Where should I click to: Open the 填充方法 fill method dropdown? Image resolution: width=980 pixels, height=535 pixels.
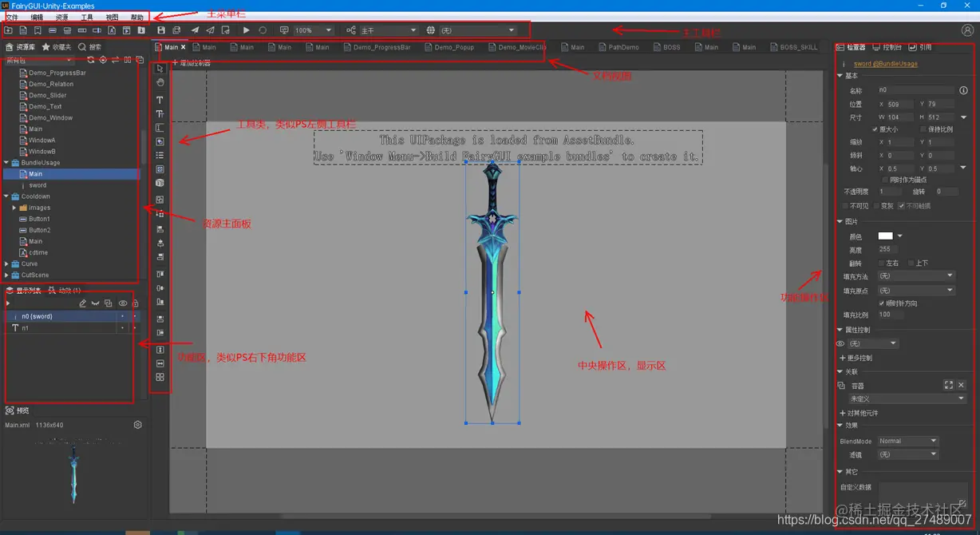click(915, 276)
